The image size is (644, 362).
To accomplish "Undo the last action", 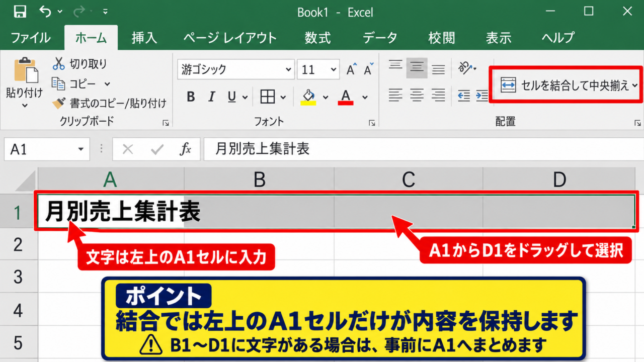I will (x=45, y=11).
